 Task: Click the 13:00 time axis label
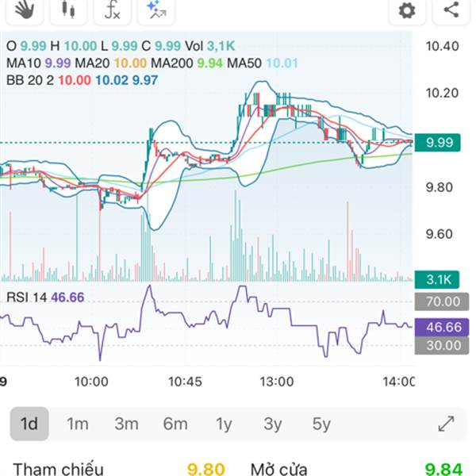click(x=277, y=382)
